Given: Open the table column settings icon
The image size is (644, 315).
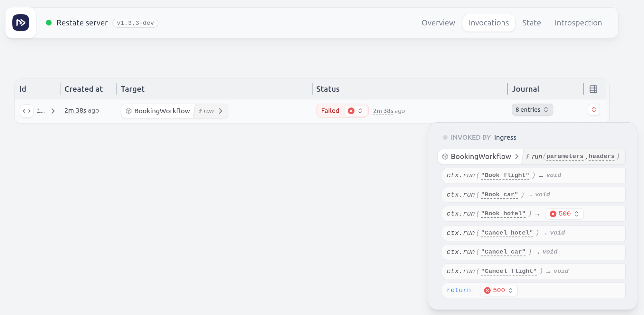Looking at the screenshot, I should 593,89.
